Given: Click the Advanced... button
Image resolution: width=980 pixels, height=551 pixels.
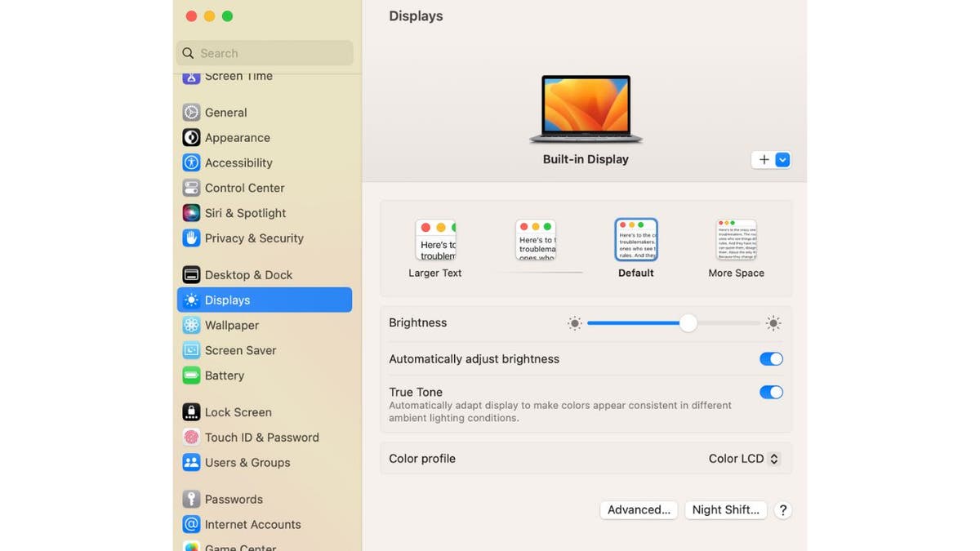Looking at the screenshot, I should [x=639, y=510].
